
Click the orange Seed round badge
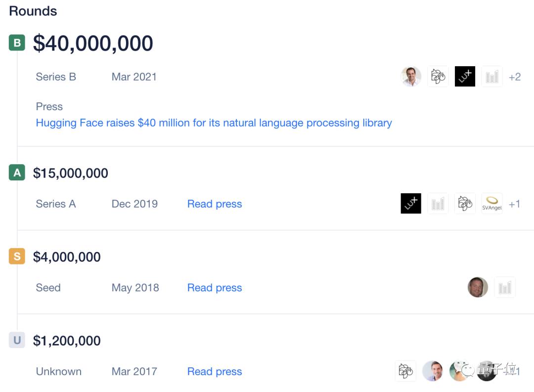point(17,257)
